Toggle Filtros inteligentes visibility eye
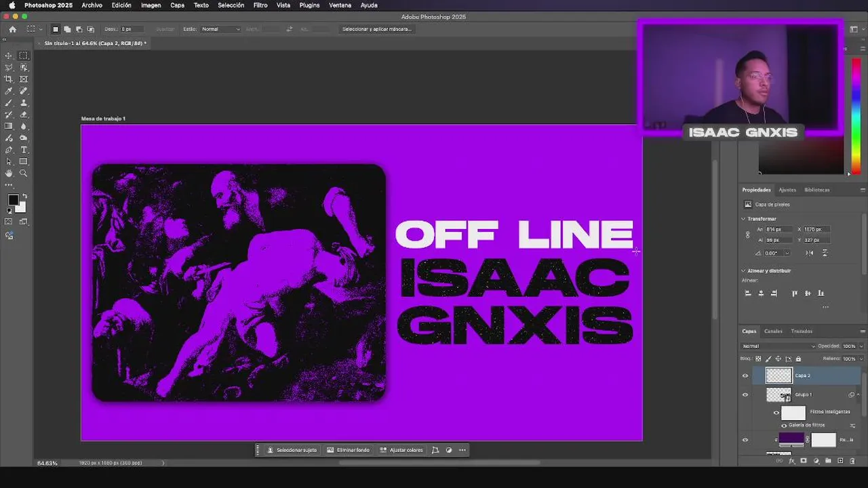Viewport: 868px width, 488px height. pyautogui.click(x=776, y=412)
